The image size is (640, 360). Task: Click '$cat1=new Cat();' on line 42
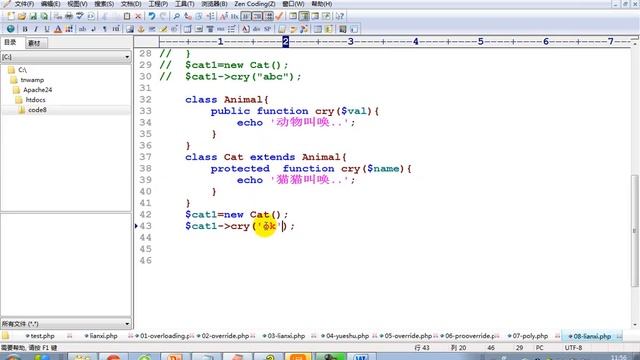click(236, 214)
